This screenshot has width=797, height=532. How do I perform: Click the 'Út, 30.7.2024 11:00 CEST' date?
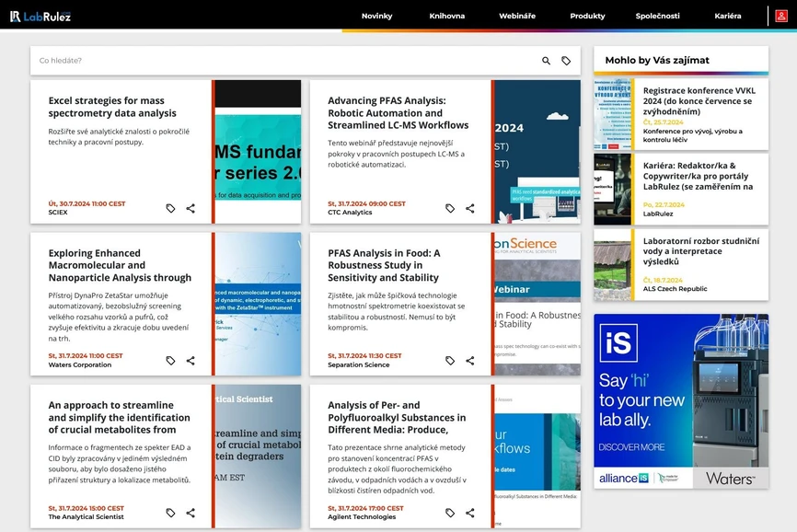[87, 203]
